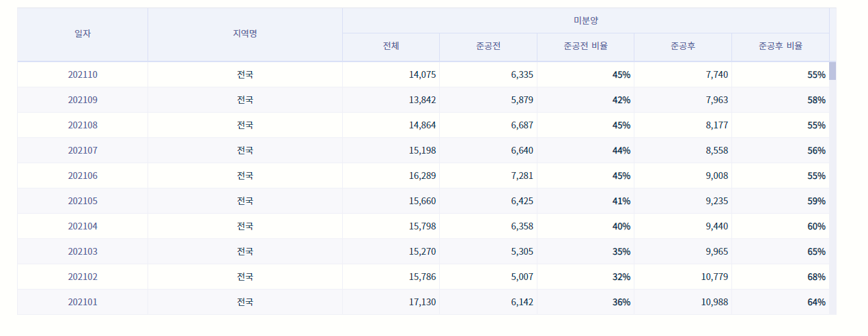Select date cell 202109
The image size is (868, 336).
pyautogui.click(x=83, y=100)
